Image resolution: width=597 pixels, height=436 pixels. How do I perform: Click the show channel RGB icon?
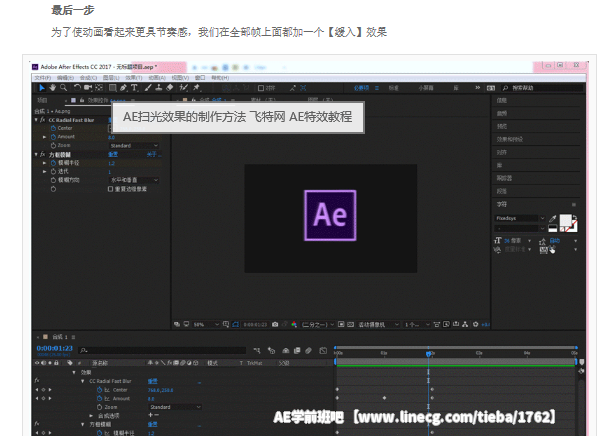(294, 324)
